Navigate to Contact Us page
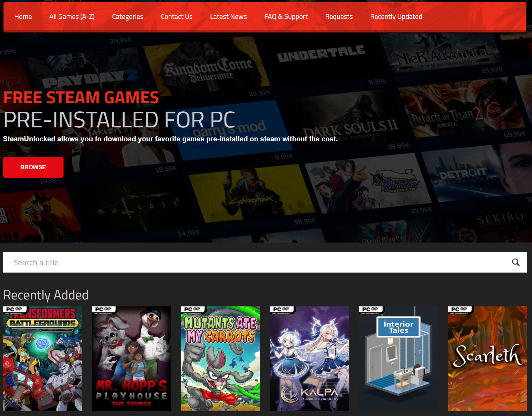This screenshot has height=416, width=532. 177,17
